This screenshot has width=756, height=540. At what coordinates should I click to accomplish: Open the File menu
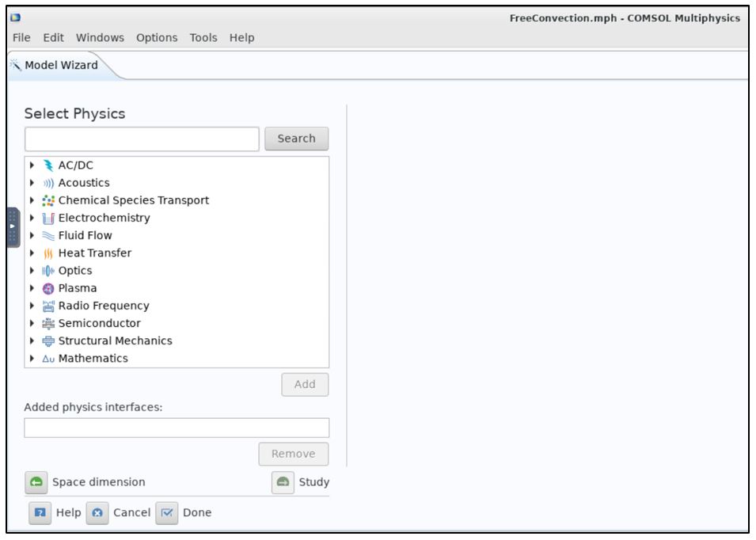click(x=21, y=37)
